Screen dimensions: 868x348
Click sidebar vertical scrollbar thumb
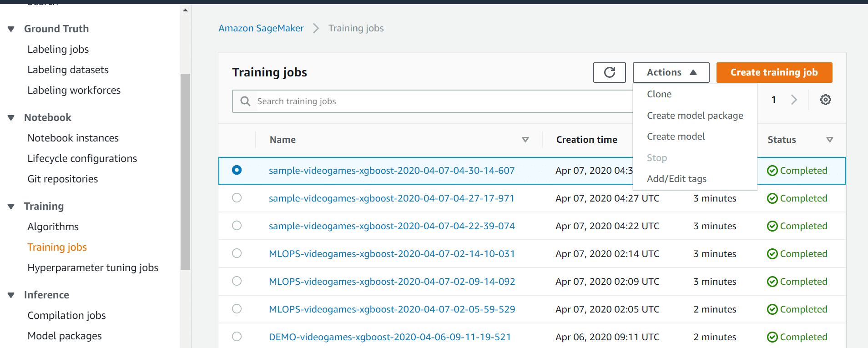tap(185, 172)
